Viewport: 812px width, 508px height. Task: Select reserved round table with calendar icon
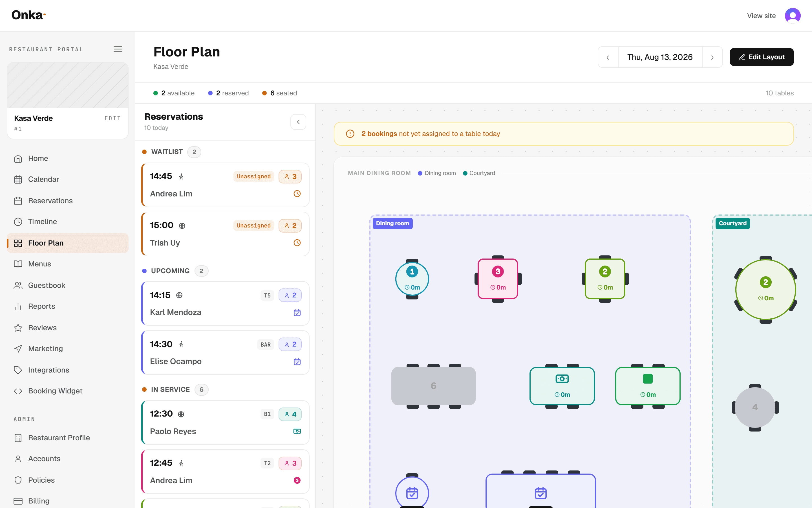tap(412, 492)
